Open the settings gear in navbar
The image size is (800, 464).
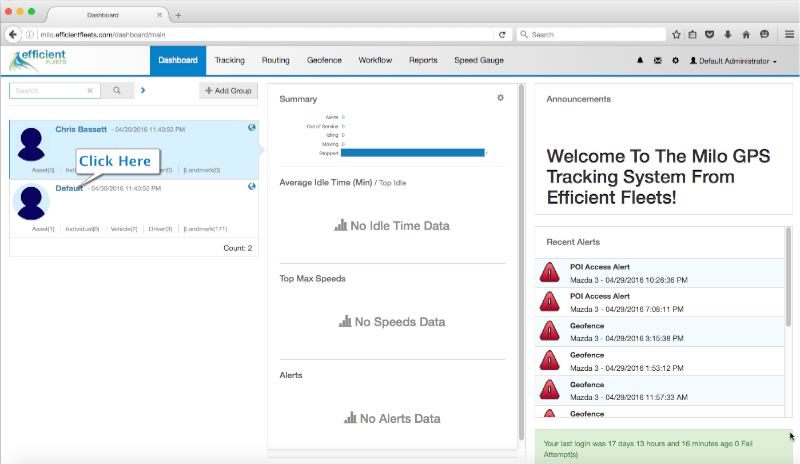pos(676,60)
